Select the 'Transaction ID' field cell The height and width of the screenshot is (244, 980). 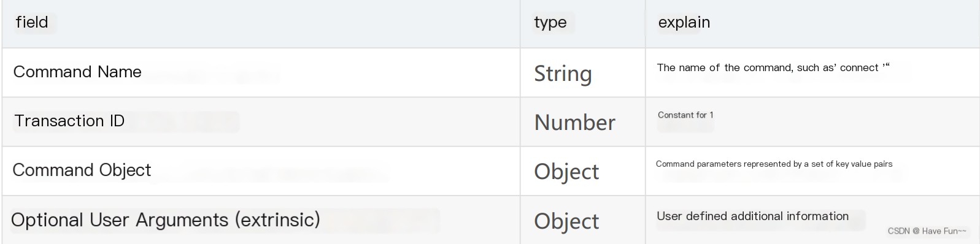click(x=261, y=121)
